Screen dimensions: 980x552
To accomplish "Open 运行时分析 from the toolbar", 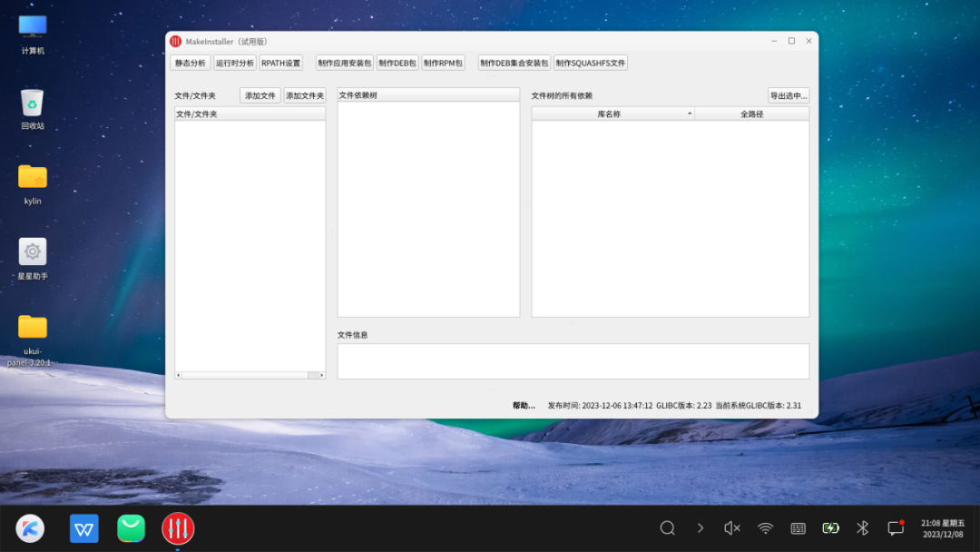I will [234, 64].
